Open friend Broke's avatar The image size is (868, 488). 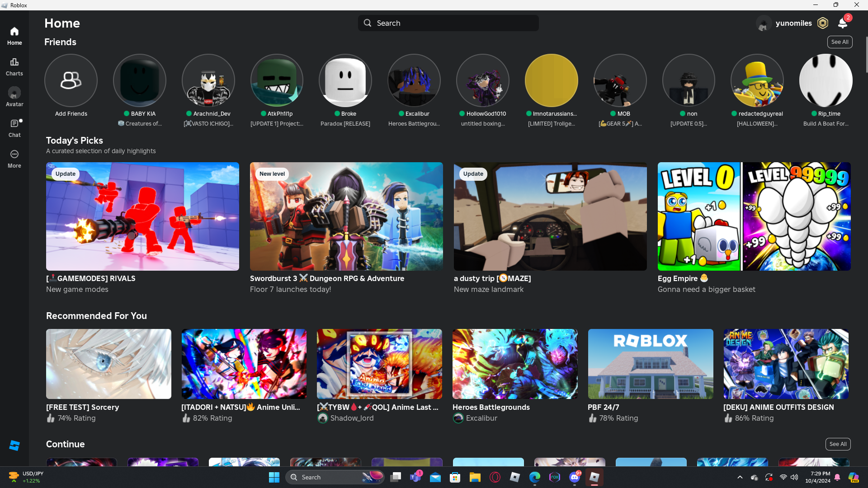pos(345,80)
